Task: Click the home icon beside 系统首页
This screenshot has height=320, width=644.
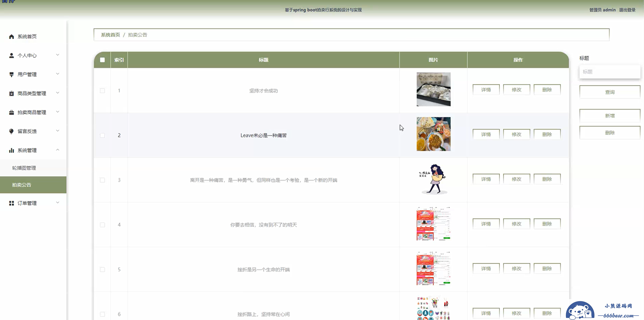Action: [x=11, y=37]
